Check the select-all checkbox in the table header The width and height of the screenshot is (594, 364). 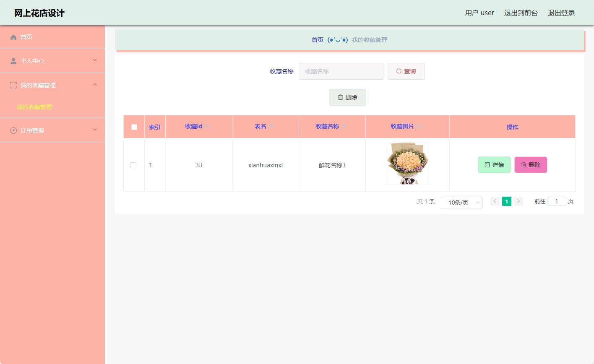pos(134,126)
